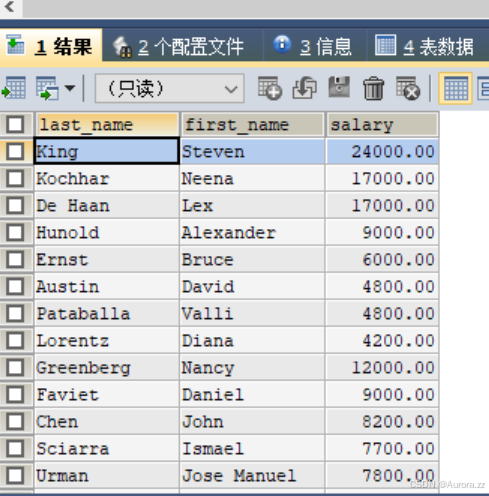Select the Ernst cell
Screen dimensions: 489x496
(107, 260)
